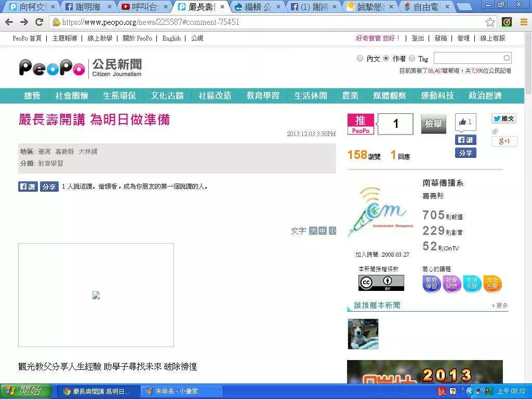This screenshot has width=532, height=399.
Task: Open the 教育學習 navigation category
Action: click(x=263, y=96)
